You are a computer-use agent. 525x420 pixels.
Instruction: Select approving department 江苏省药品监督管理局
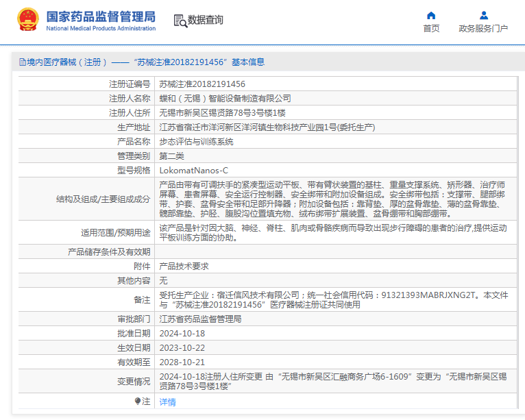200,319
